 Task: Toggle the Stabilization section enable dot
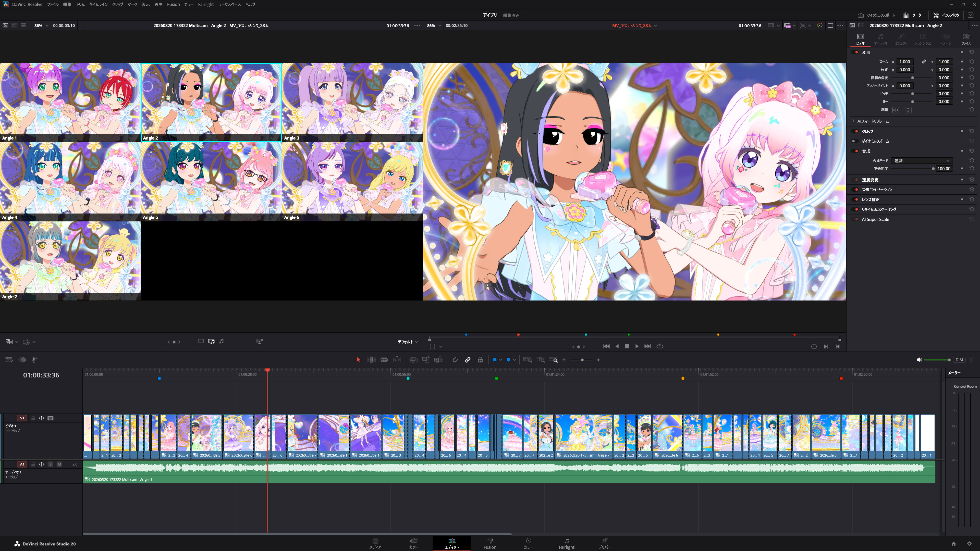pyautogui.click(x=856, y=189)
